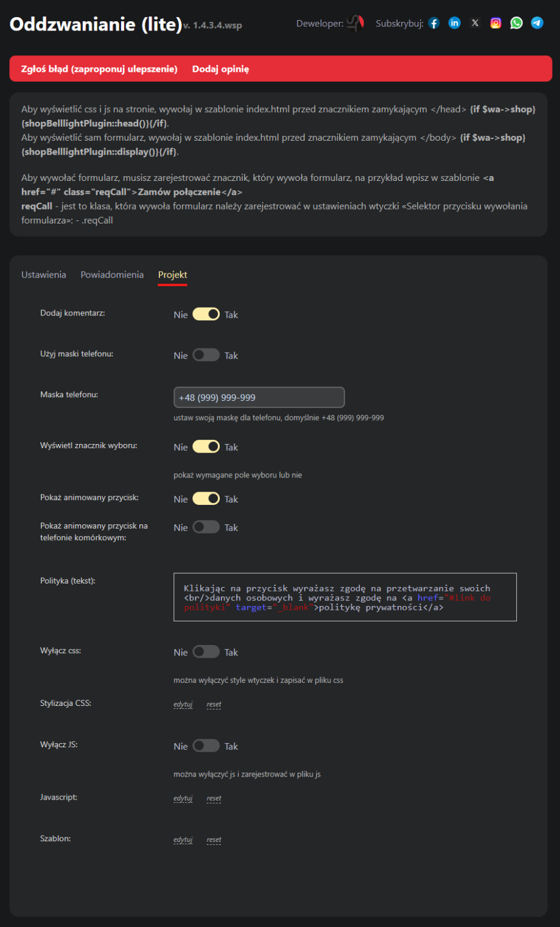The height and width of the screenshot is (927, 560).
Task: Open the Telegram icon
Action: pos(537,23)
